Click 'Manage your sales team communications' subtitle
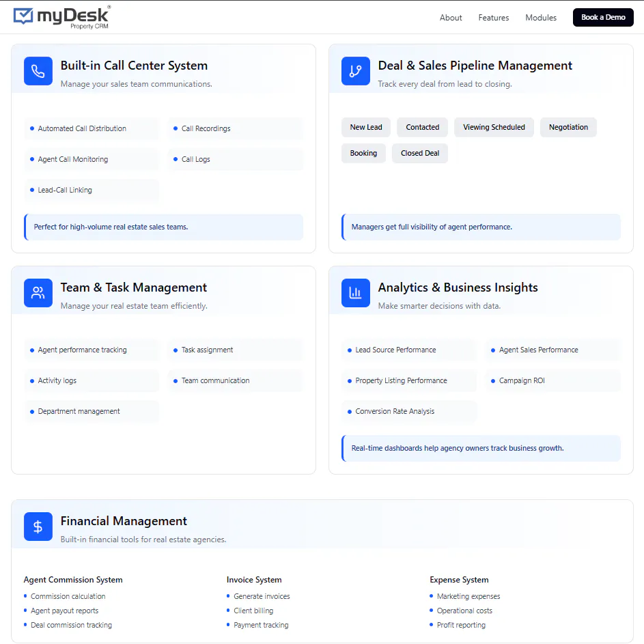 (x=137, y=84)
